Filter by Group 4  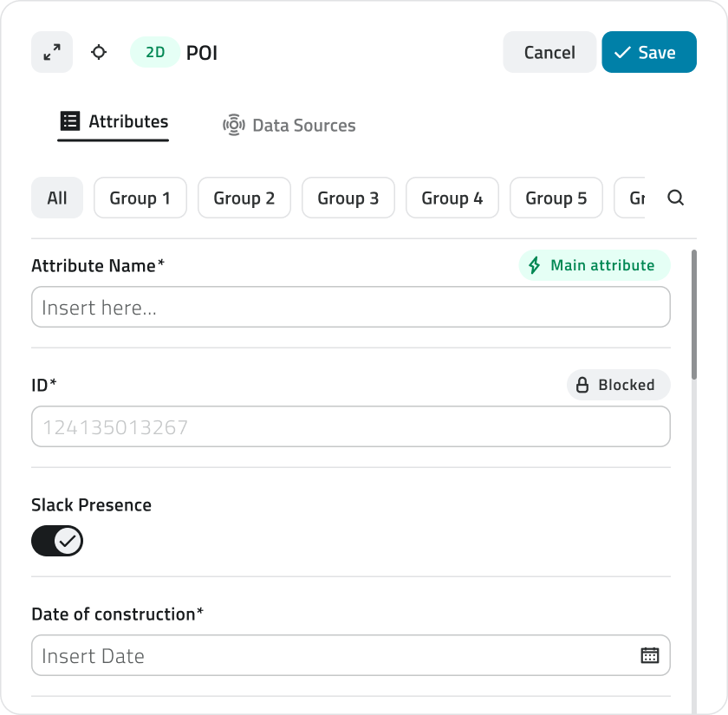pyautogui.click(x=452, y=198)
